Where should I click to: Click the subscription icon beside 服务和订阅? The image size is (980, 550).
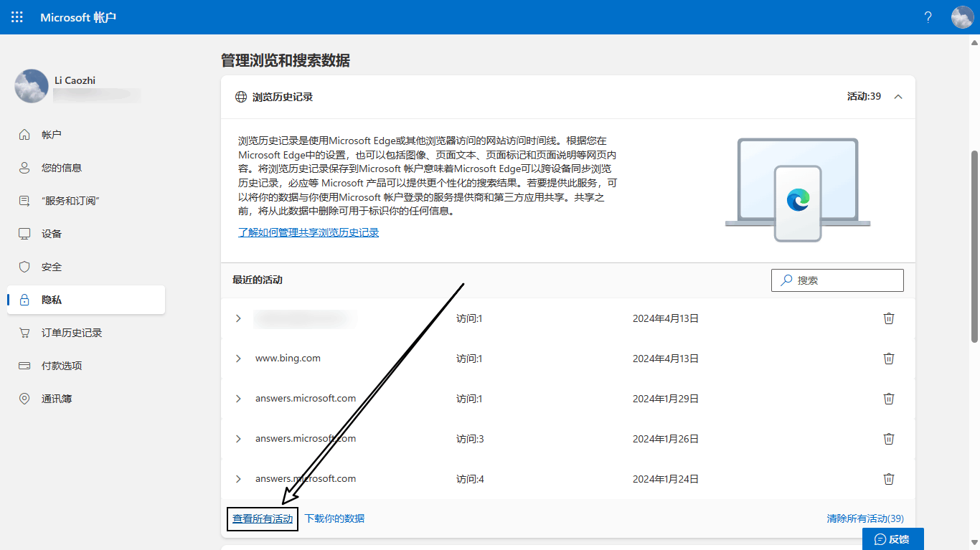coord(24,201)
